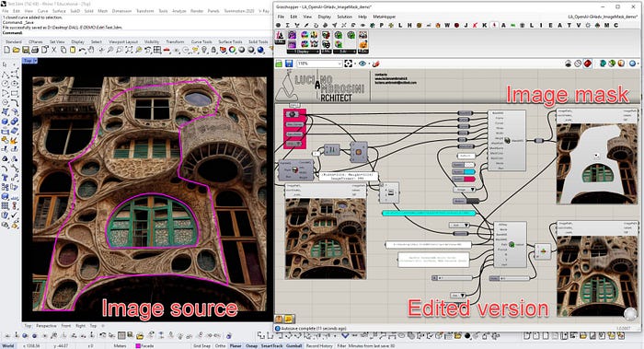The width and height of the screenshot is (644, 349).
Task: Click the red sketch brush icon in Grasshopper
Action: tap(375, 64)
